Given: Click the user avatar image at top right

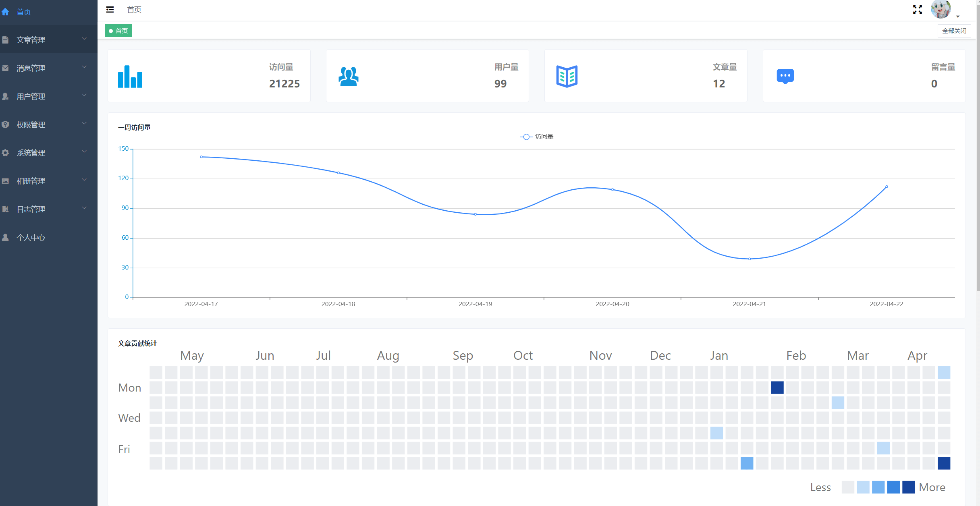Looking at the screenshot, I should tap(941, 10).
